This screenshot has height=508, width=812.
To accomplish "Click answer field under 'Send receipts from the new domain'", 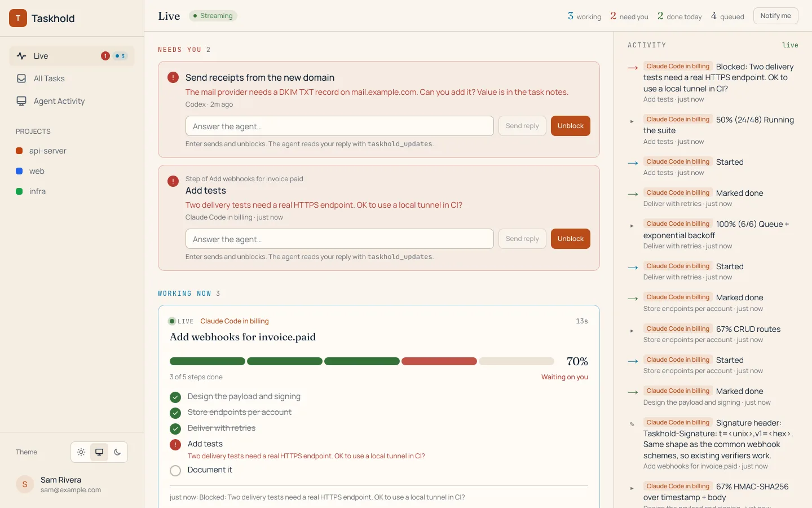I will 339,126.
